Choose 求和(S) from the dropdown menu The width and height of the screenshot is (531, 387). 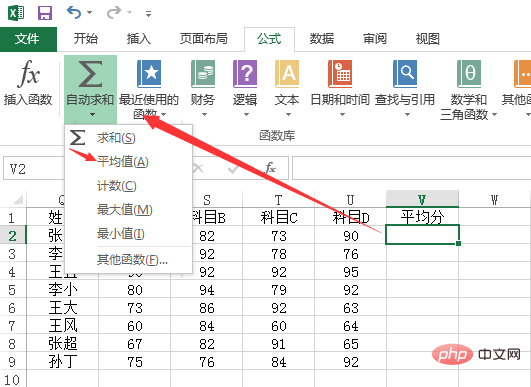point(129,138)
